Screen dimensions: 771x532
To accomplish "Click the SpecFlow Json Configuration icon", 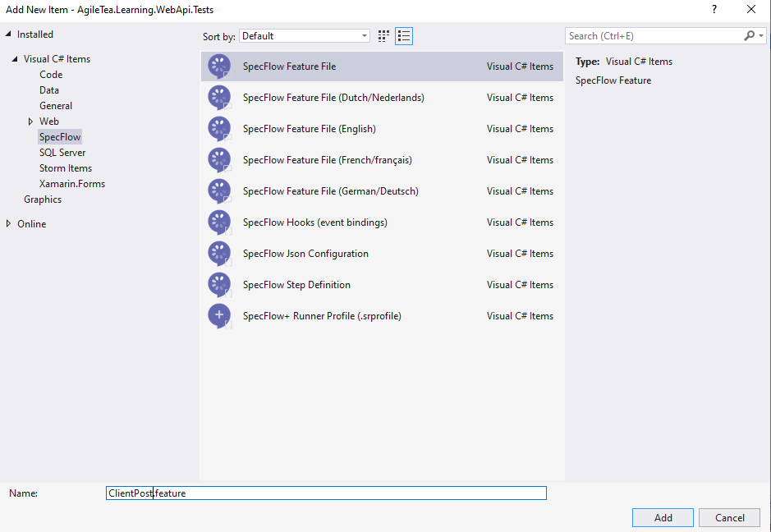I will (x=219, y=254).
